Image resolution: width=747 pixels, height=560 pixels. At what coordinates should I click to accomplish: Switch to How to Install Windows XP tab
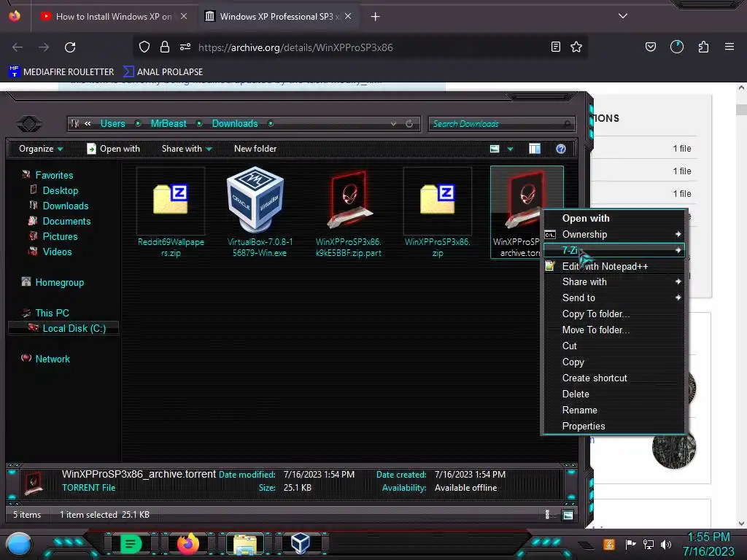click(114, 17)
